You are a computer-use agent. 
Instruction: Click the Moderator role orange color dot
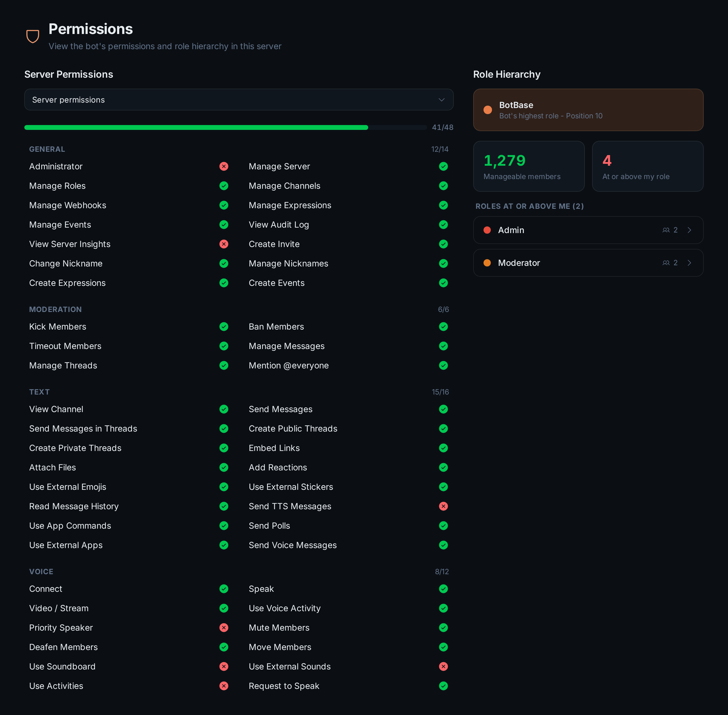point(487,263)
